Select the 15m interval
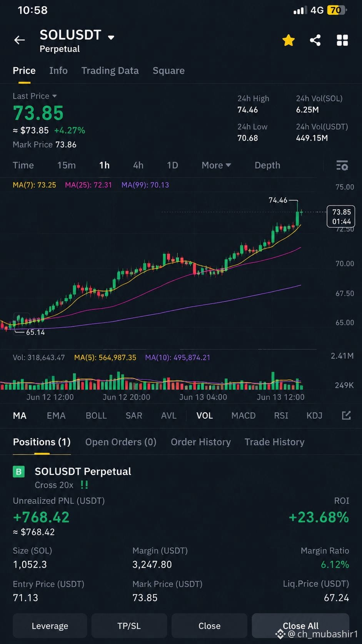 (x=67, y=165)
